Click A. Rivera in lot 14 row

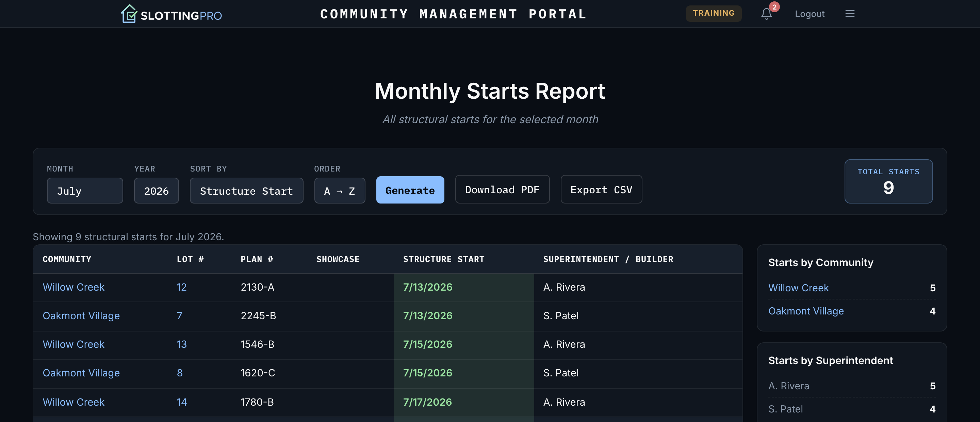pos(564,402)
